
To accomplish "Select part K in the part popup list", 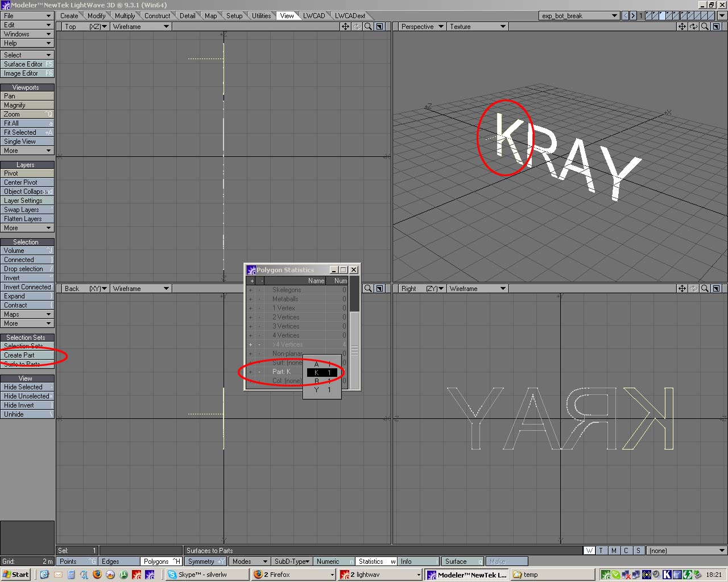I will 322,373.
